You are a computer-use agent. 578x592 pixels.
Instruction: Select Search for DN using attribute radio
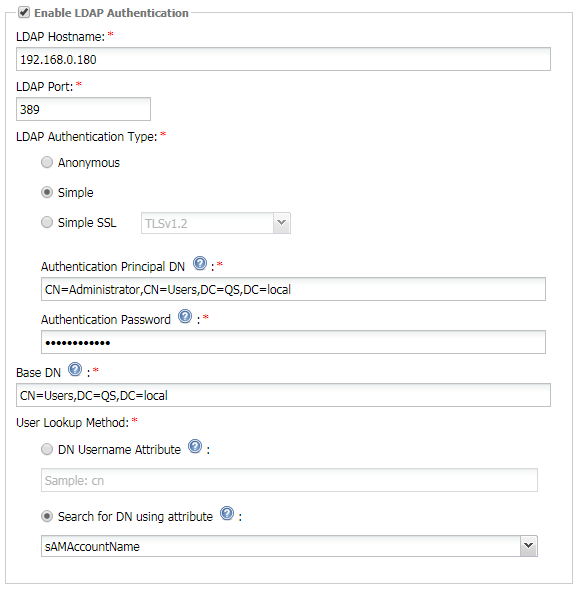pos(47,516)
